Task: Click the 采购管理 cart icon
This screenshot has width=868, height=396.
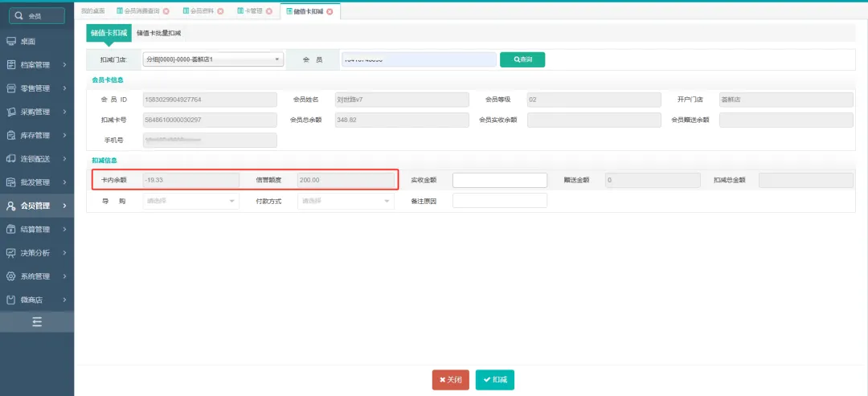Action: point(11,112)
